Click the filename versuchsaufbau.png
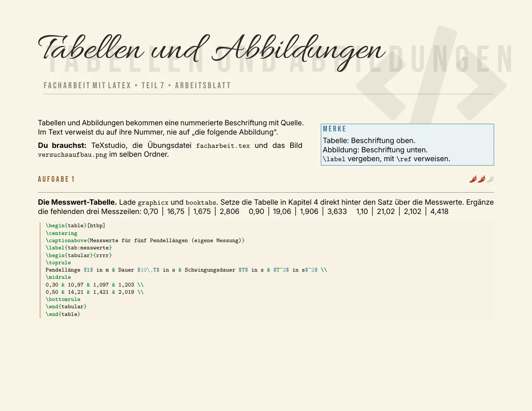The height and width of the screenshot is (411, 532). point(73,155)
